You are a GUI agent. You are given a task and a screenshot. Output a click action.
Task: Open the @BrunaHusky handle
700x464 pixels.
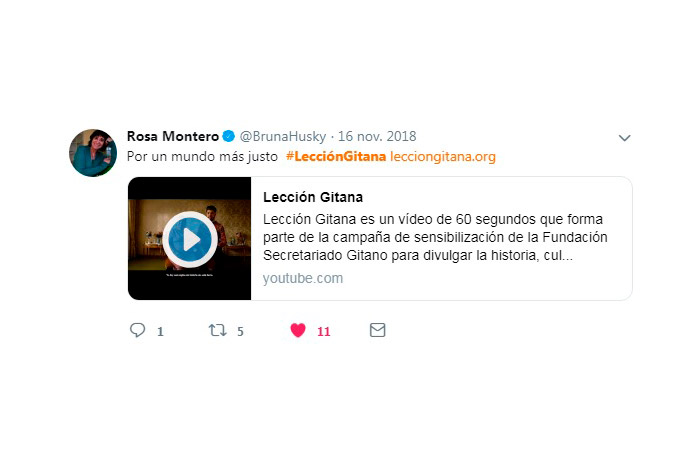[283, 136]
